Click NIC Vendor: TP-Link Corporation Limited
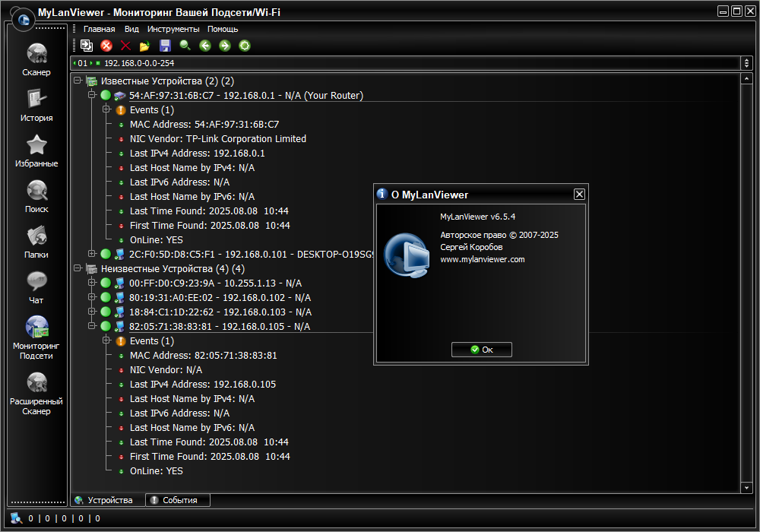The height and width of the screenshot is (532, 760). [218, 139]
